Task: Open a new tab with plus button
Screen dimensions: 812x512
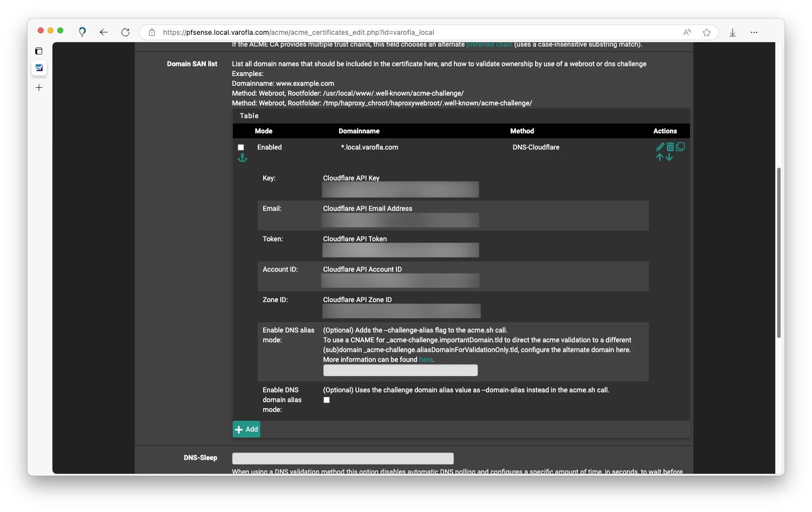Action: pyautogui.click(x=39, y=88)
